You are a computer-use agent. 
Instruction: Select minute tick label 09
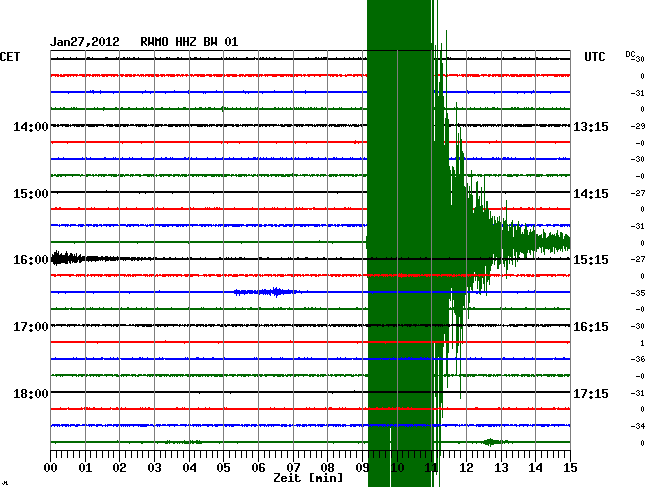pyautogui.click(x=361, y=468)
